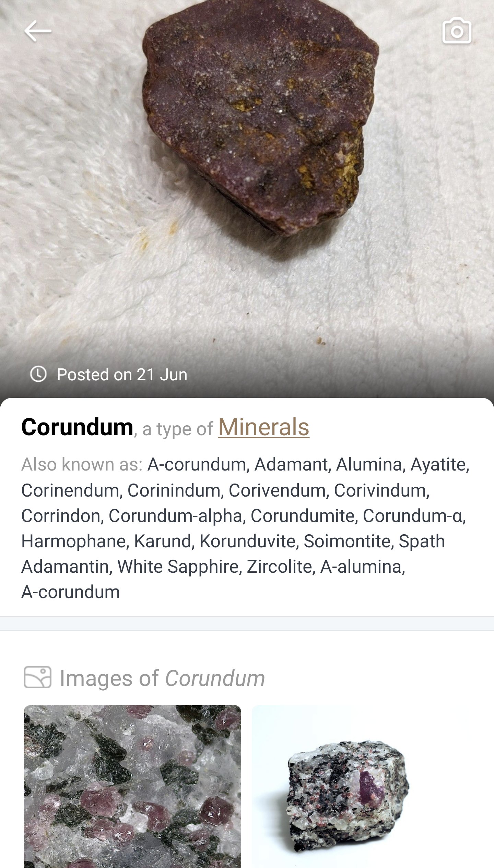Tap the 'Images of Corundum' heading
The height and width of the screenshot is (868, 494).
pos(162,678)
